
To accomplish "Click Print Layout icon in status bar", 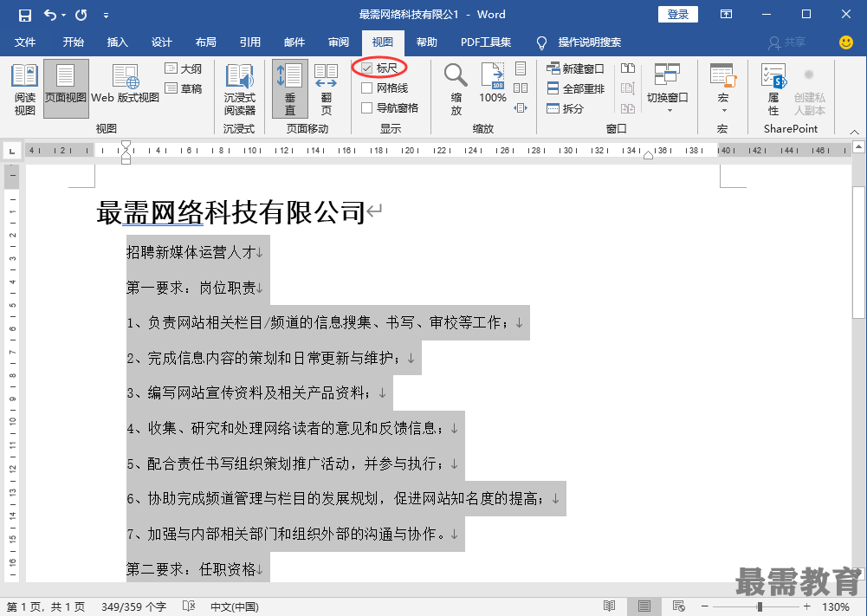I will coord(644,606).
